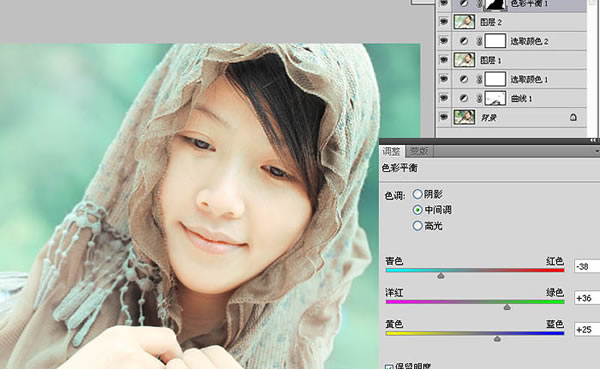Select the 阴影 tone radio button
The width and height of the screenshot is (600, 369).
pos(417,194)
